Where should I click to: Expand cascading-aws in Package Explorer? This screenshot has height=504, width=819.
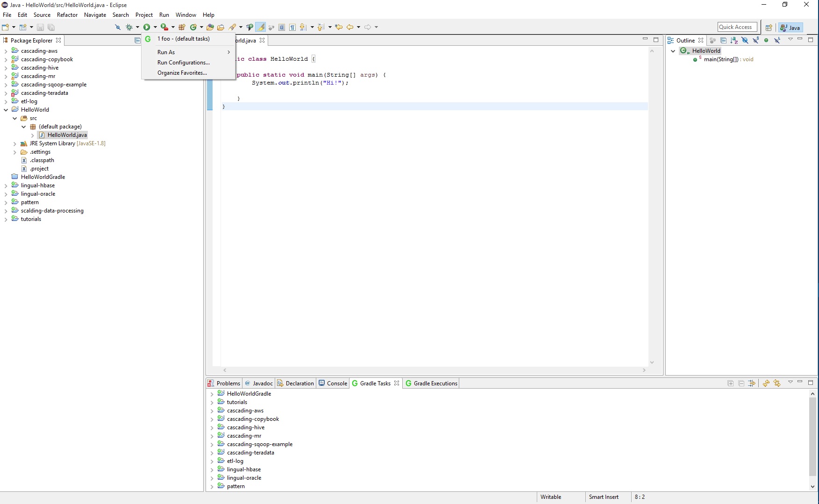point(6,51)
